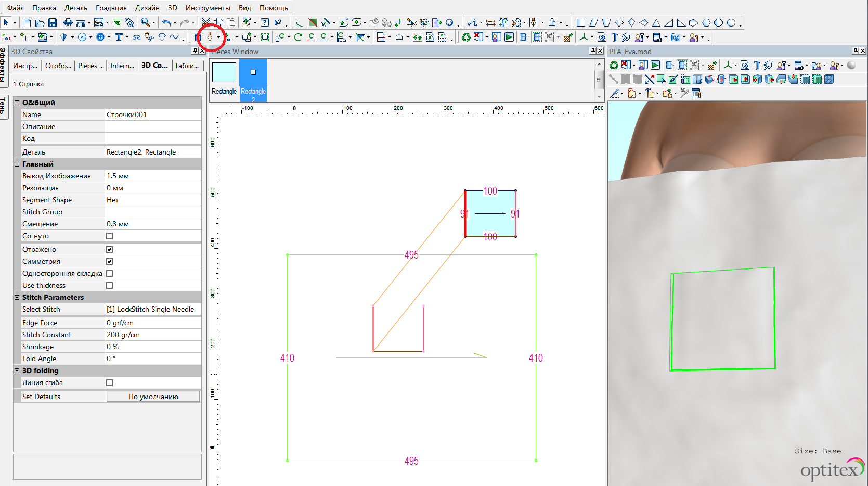Pick the triangle shape tool
The height and width of the screenshot is (486, 868).
click(x=656, y=22)
